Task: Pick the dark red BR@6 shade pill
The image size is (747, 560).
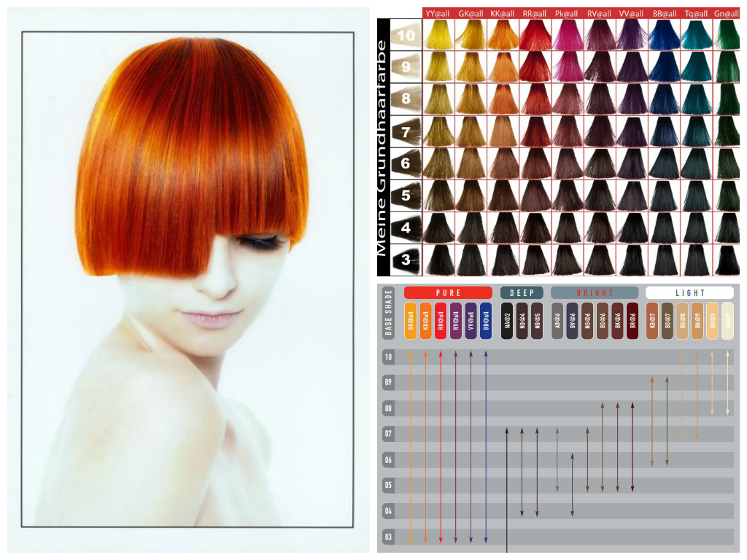Action: point(633,321)
